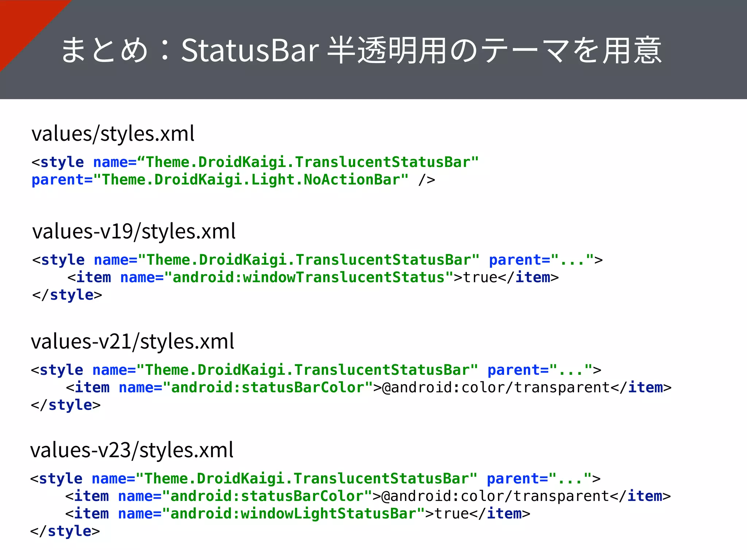Select the style opening line under values-v19

click(x=317, y=260)
